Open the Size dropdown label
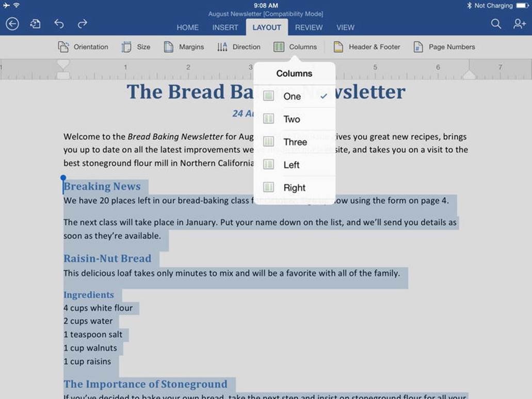This screenshot has width=532, height=399. tap(143, 47)
